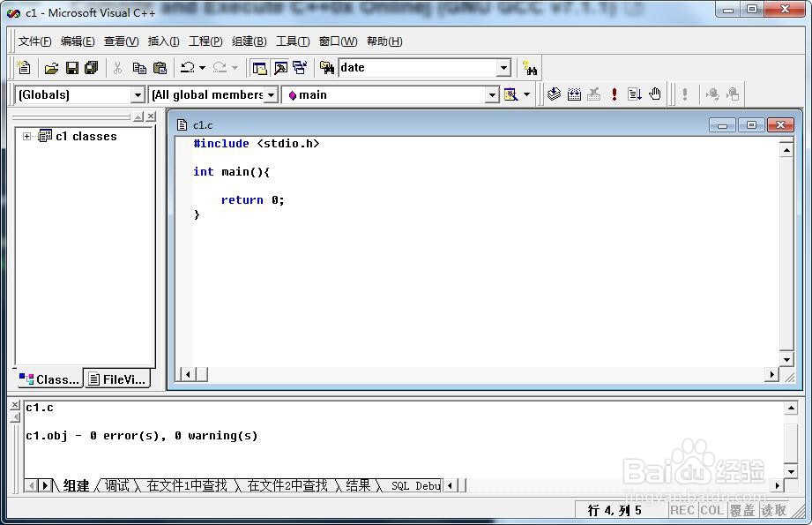The height and width of the screenshot is (525, 812).
Task: Click the Stop Build icon
Action: (594, 94)
